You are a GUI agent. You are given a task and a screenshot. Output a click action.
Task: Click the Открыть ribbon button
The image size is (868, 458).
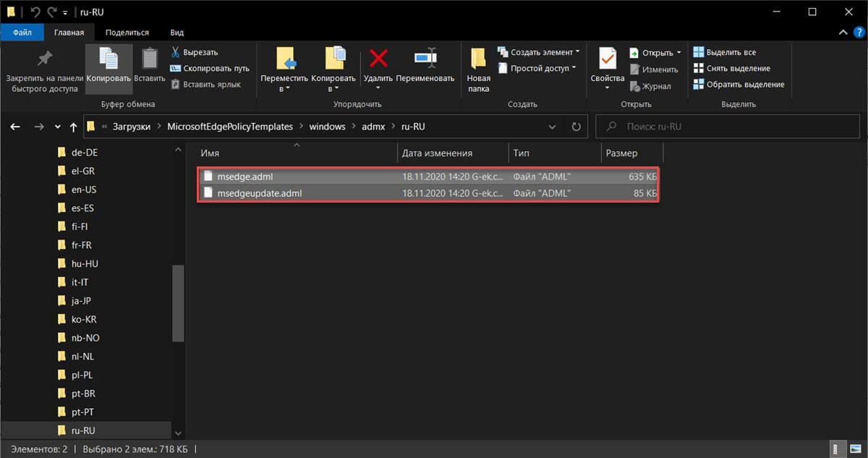tap(655, 53)
